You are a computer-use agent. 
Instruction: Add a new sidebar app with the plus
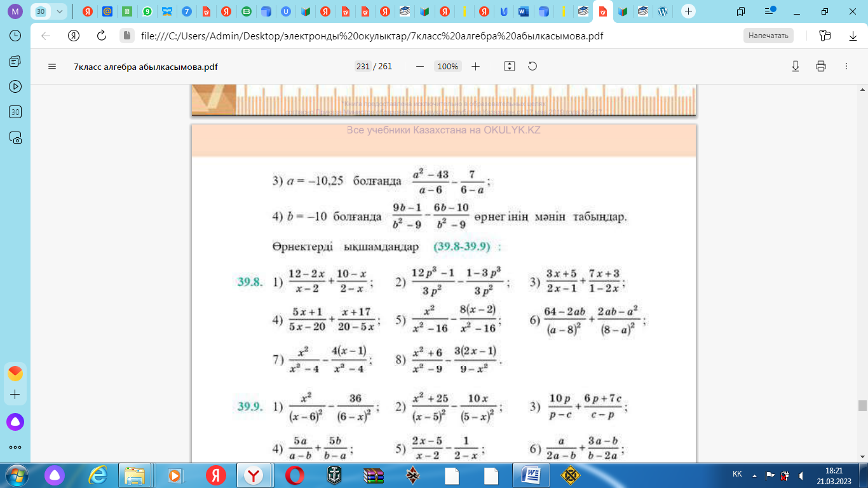pos(15,395)
